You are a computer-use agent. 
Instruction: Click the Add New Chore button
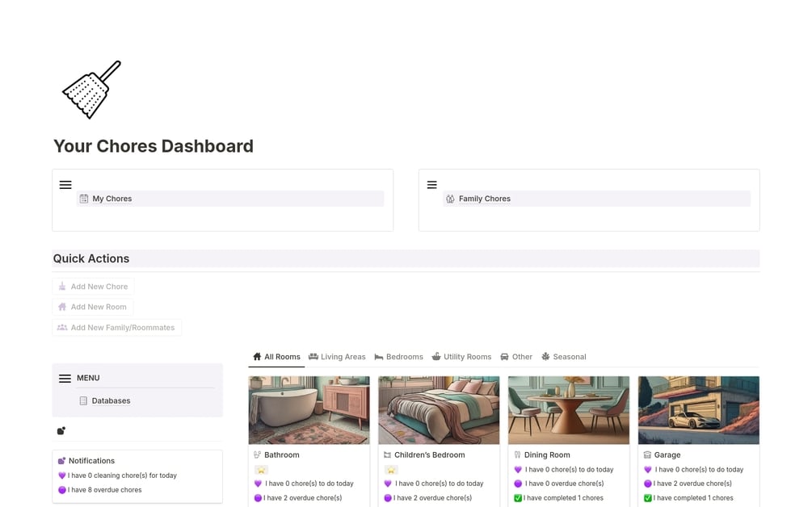coord(93,287)
